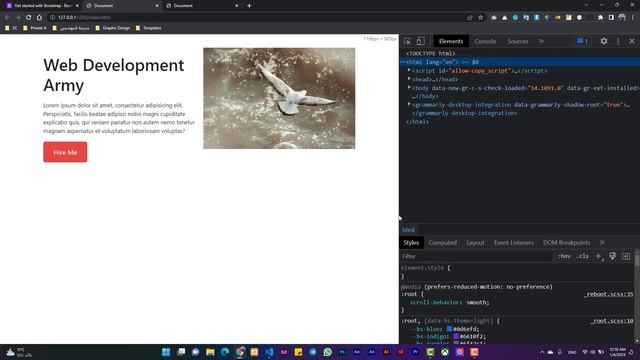The image size is (640, 360).
Task: Go back to previous page
Action: click(7, 18)
